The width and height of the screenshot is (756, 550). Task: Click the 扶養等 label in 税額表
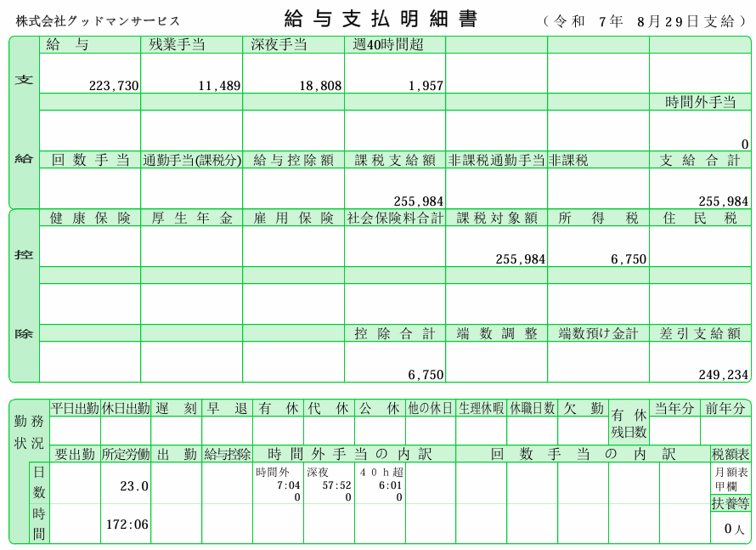731,503
